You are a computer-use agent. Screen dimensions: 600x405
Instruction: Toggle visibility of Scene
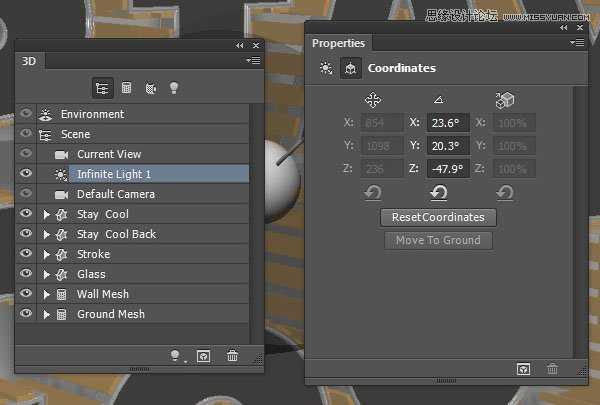tap(26, 133)
